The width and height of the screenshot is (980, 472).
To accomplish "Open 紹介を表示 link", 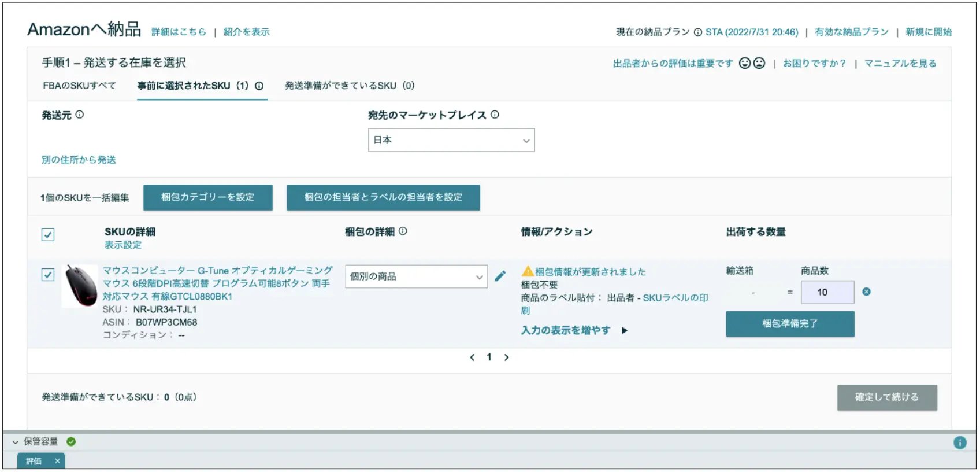I will coord(247,32).
